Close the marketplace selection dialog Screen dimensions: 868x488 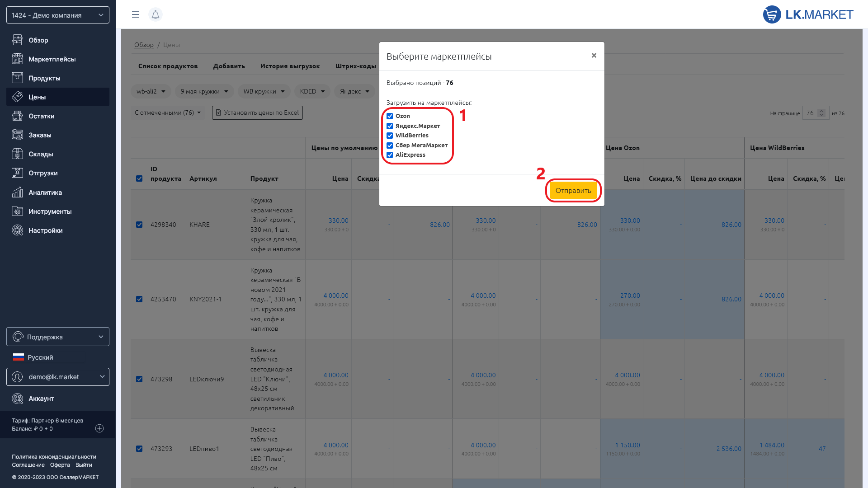tap(594, 55)
